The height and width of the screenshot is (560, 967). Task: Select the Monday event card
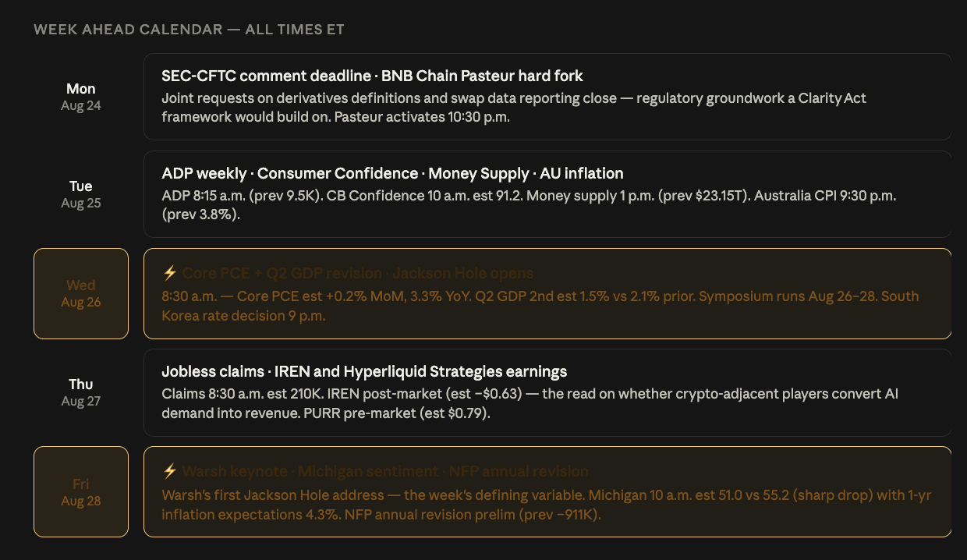point(547,97)
